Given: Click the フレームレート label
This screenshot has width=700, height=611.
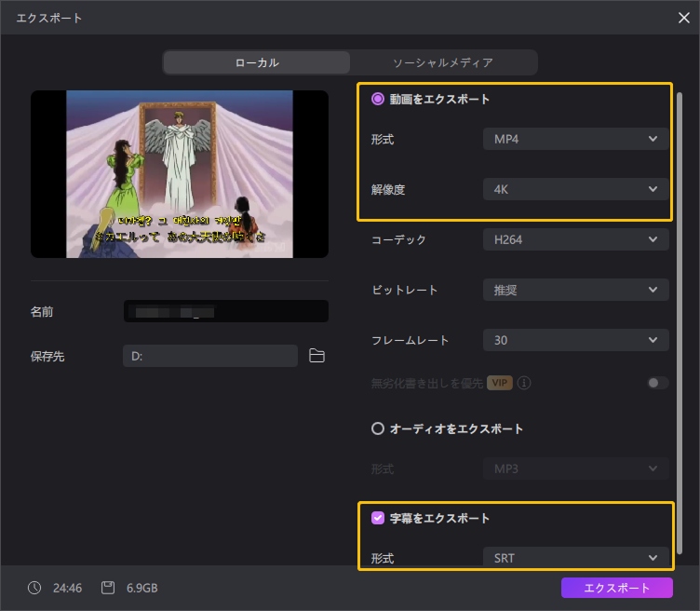Looking at the screenshot, I should 410,340.
